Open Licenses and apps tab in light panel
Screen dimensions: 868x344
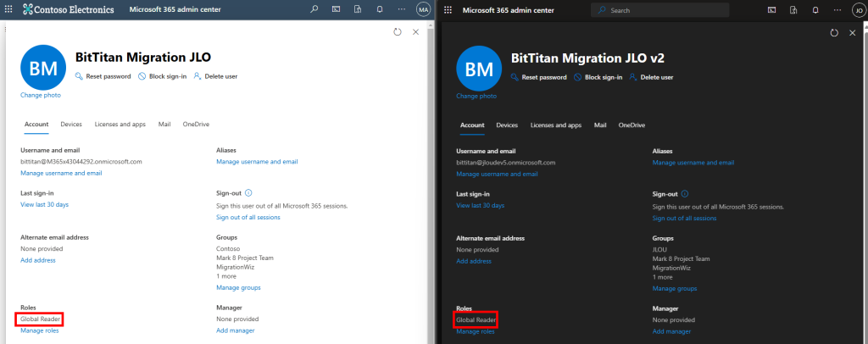pos(120,125)
